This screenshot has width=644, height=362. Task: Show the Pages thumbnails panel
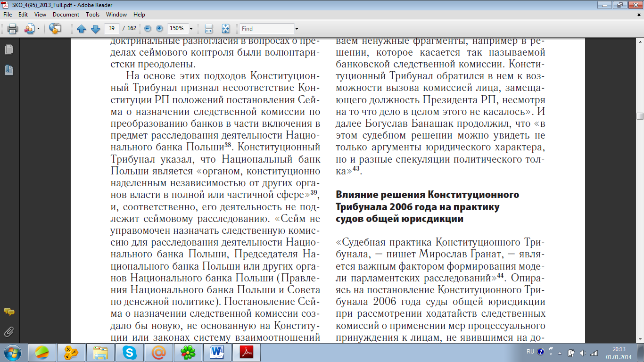pos(8,49)
